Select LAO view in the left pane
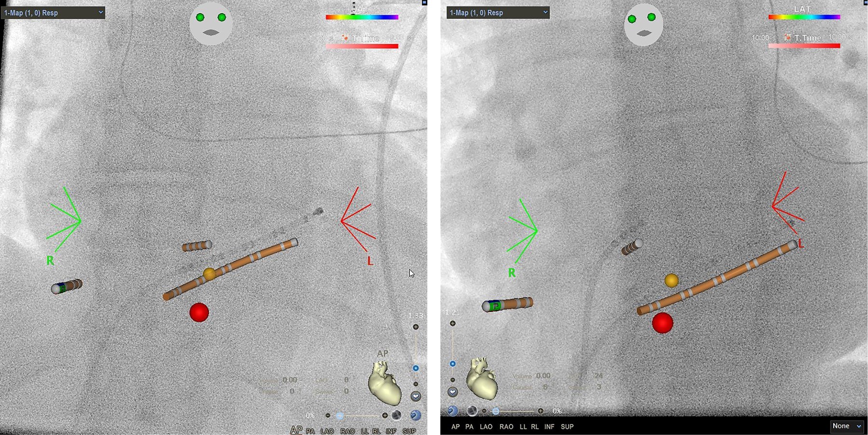 (x=327, y=431)
